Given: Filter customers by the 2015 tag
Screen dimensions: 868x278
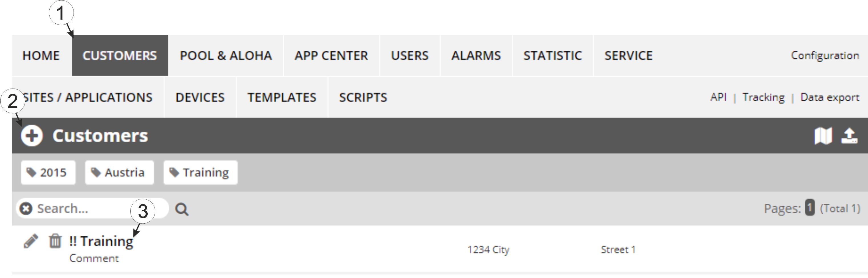Looking at the screenshot, I should coord(48,173).
